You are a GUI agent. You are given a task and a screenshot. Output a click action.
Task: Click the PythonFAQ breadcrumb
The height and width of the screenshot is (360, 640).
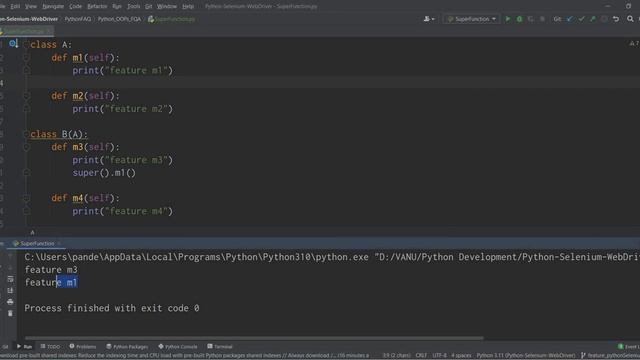pyautogui.click(x=78, y=19)
